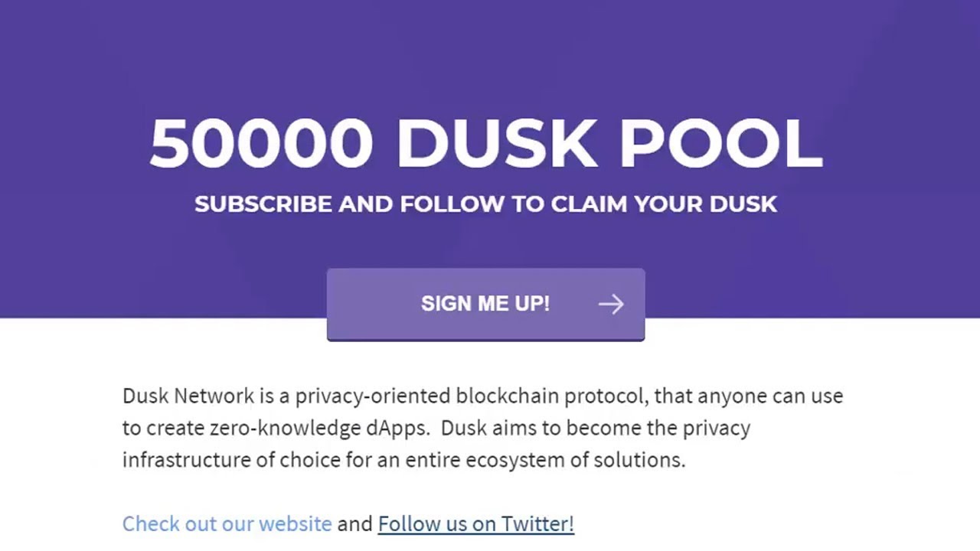This screenshot has height=551, width=980.
Task: Click the Dusk Network name starting the paragraph
Action: (x=188, y=396)
